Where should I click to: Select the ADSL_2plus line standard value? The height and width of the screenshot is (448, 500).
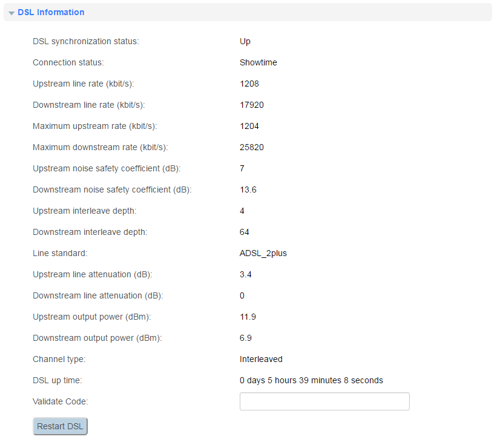point(263,253)
